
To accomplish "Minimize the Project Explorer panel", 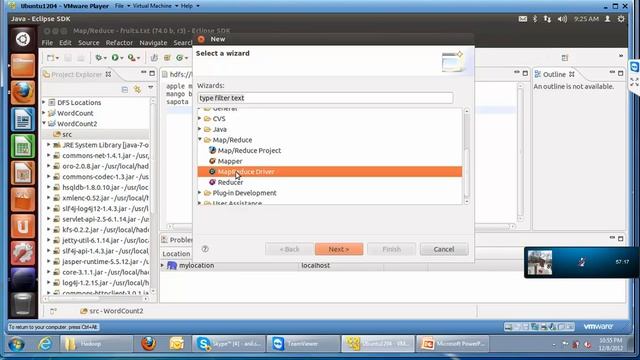I will (143, 73).
